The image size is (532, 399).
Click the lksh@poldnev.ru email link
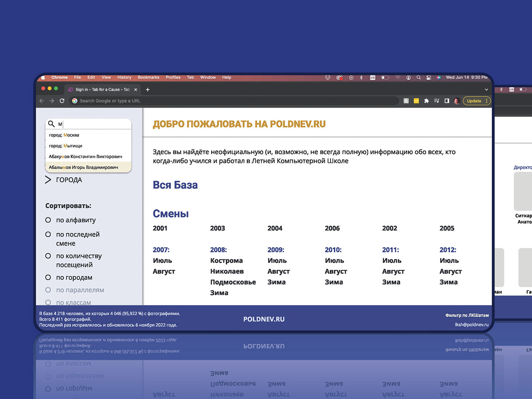(x=472, y=325)
